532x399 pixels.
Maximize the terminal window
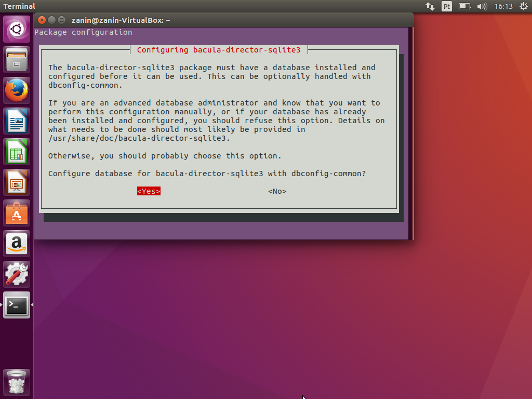tap(61, 20)
